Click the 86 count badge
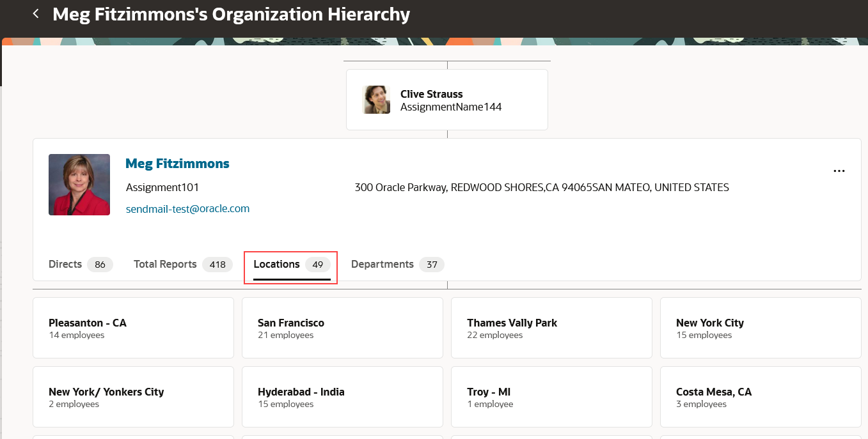 point(100,265)
